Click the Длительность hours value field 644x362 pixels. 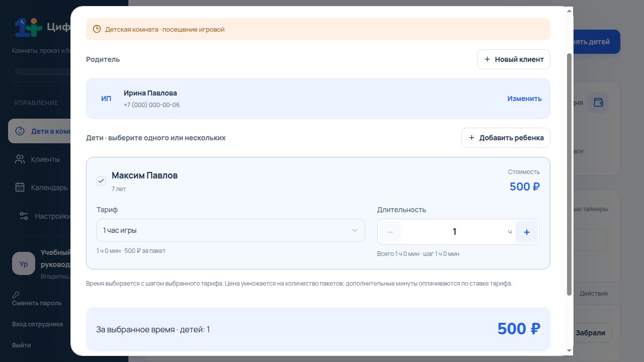pos(454,232)
